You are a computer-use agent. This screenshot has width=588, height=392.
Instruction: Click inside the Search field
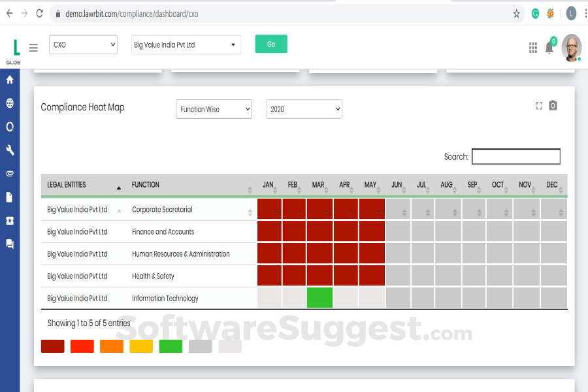tap(515, 156)
